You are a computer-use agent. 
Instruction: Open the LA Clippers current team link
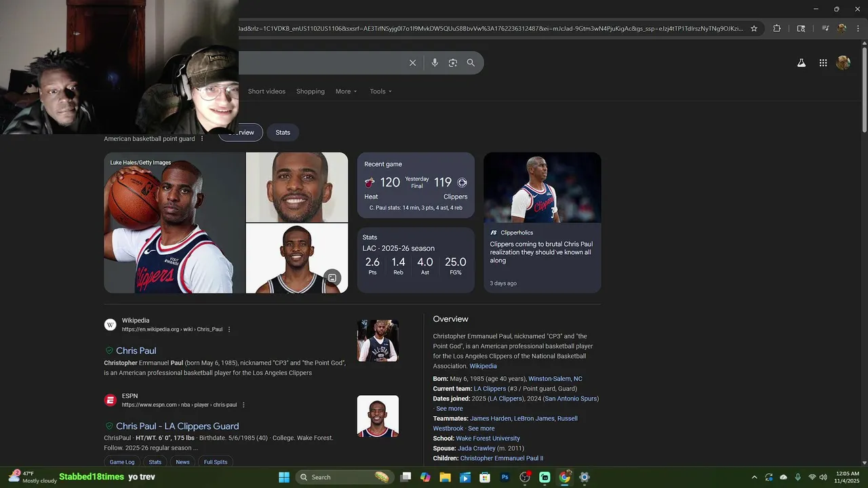point(490,388)
